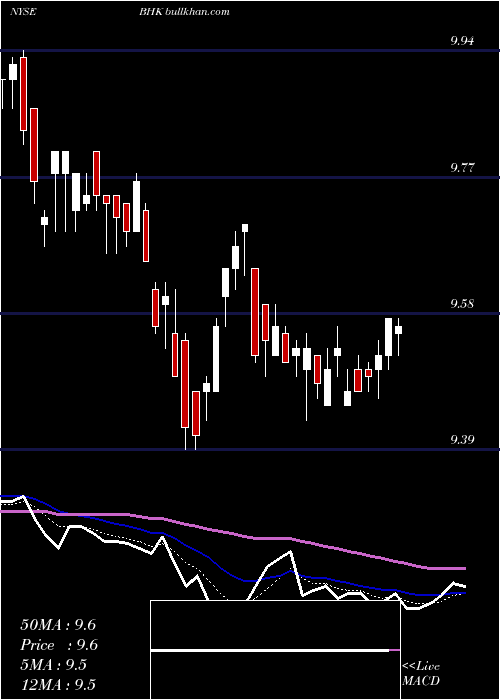Viewport: 500px width, 700px height.
Task: Click the 12MA : 9.5 readout
Action: click(58, 684)
